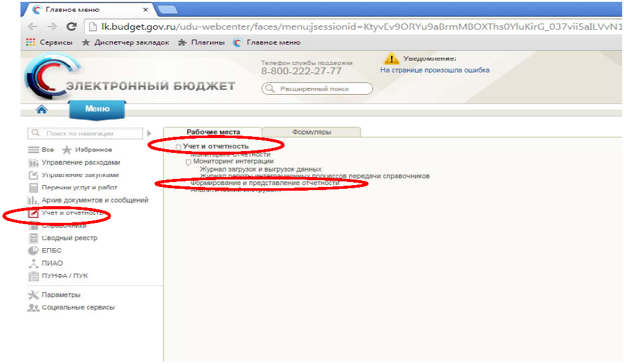The width and height of the screenshot is (624, 364).
Task: Open ПИАО navigation item
Action: click(52, 263)
